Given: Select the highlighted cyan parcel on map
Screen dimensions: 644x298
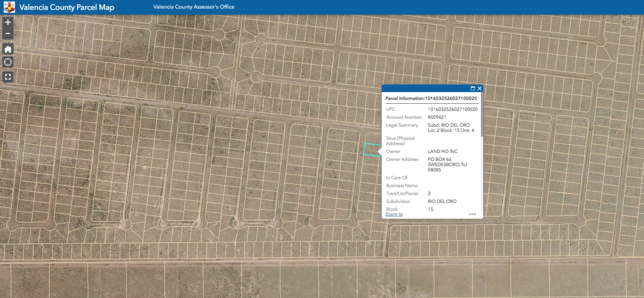Looking at the screenshot, I should click(372, 150).
